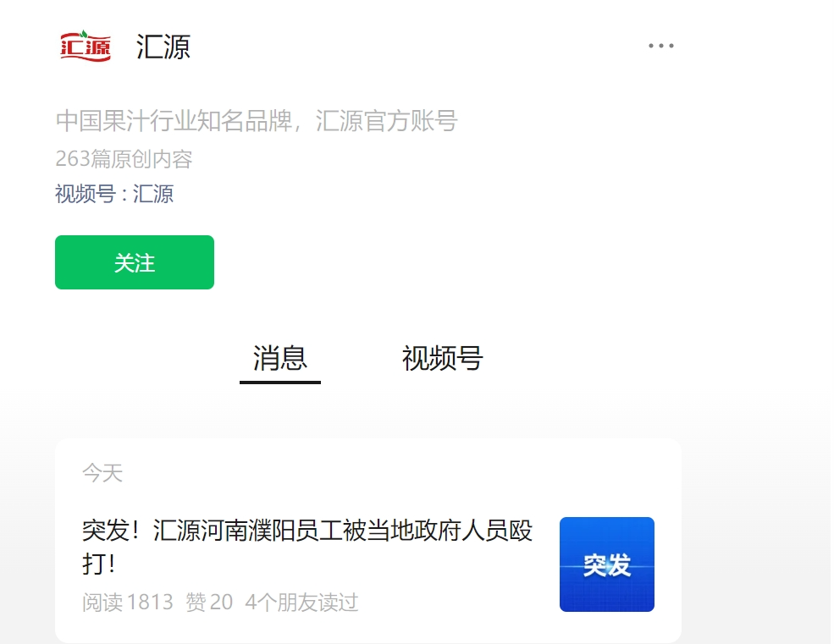Click the black underline beneath the 消息 tab
This screenshot has height=644, width=834.
pos(279,382)
